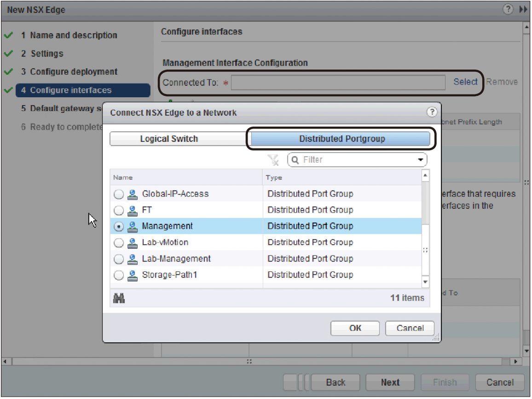Sort the list by the Type column header
Viewport: 532px width, 399px height.
click(342, 177)
